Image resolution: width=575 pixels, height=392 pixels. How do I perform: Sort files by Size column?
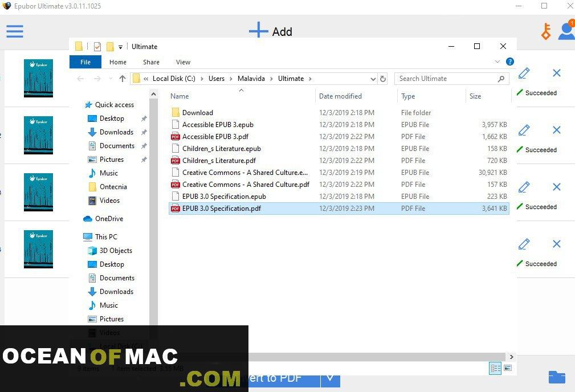475,96
